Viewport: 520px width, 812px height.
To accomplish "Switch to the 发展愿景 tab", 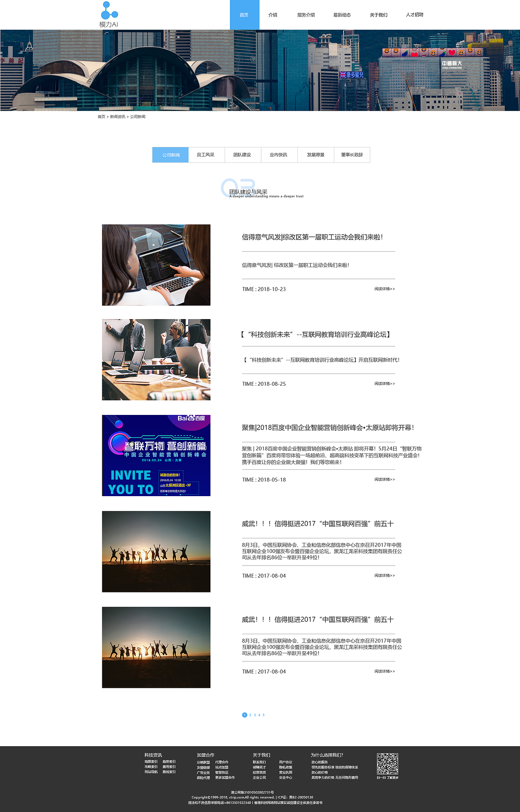I will tap(316, 155).
